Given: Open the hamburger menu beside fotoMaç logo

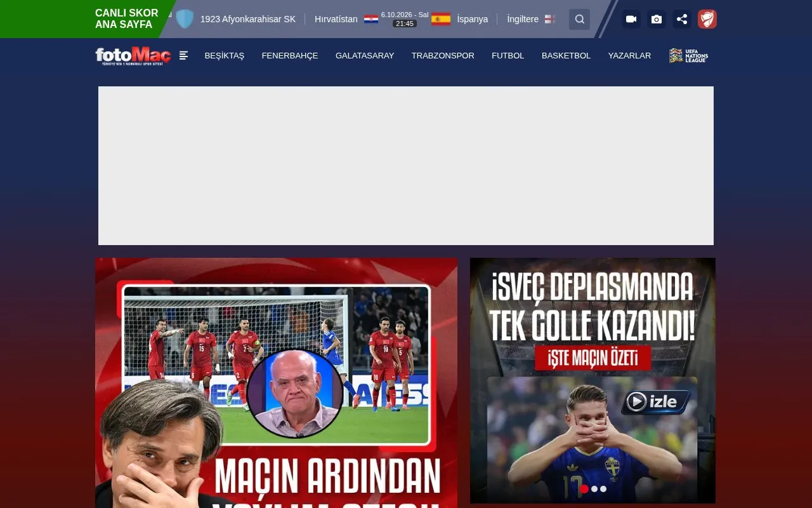Looking at the screenshot, I should click(x=184, y=55).
